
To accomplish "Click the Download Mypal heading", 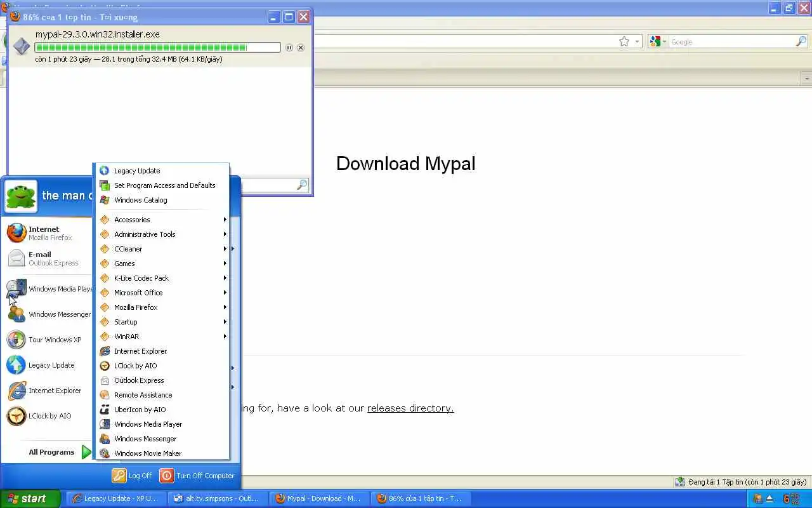I will [405, 164].
